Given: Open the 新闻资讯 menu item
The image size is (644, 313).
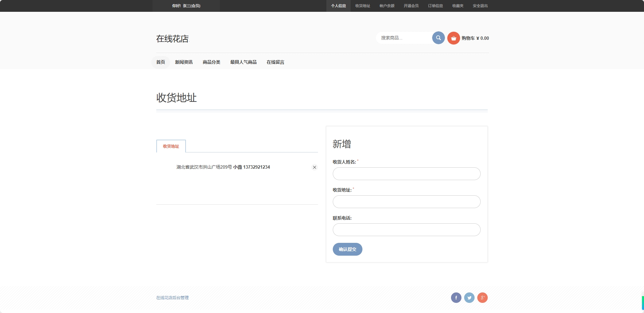Looking at the screenshot, I should (x=183, y=62).
